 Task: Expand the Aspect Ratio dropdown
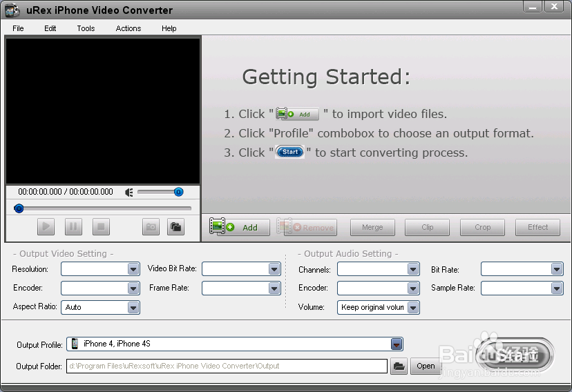[x=133, y=308]
